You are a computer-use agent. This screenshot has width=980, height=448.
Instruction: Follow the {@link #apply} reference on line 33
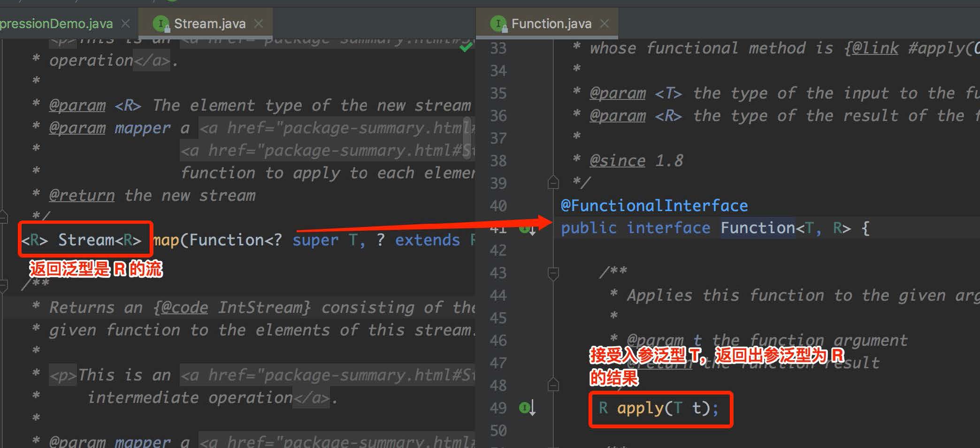(x=911, y=48)
